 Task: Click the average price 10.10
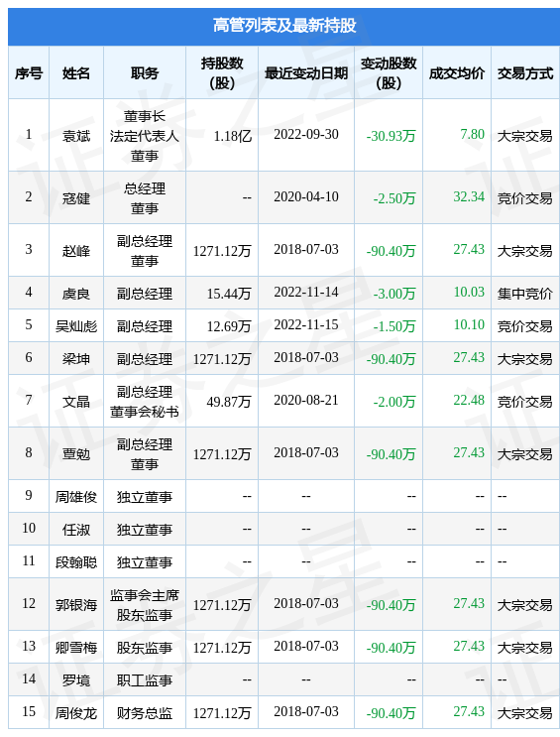469,324
